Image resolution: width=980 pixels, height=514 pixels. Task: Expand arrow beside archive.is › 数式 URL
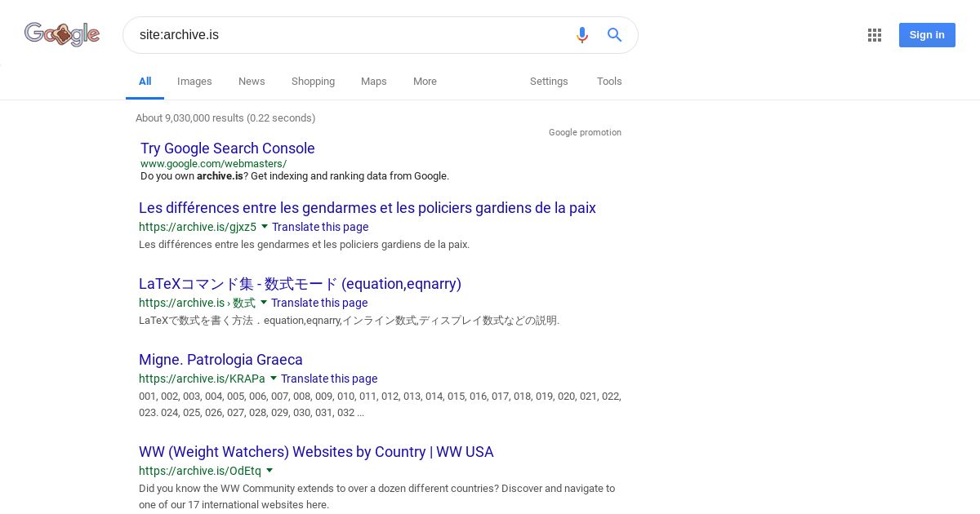[264, 303]
